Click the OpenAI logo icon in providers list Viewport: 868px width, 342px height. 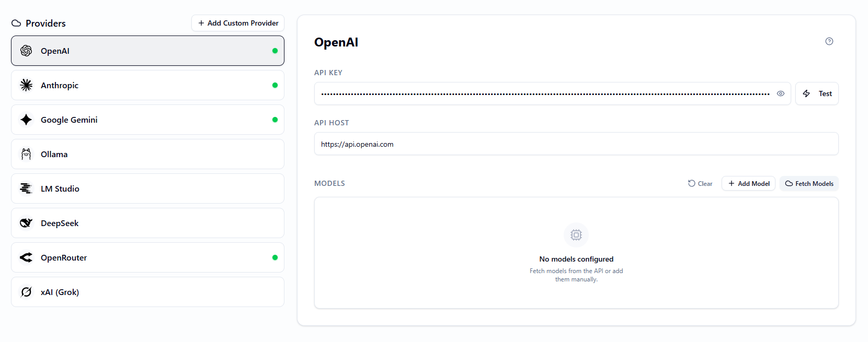tap(26, 51)
